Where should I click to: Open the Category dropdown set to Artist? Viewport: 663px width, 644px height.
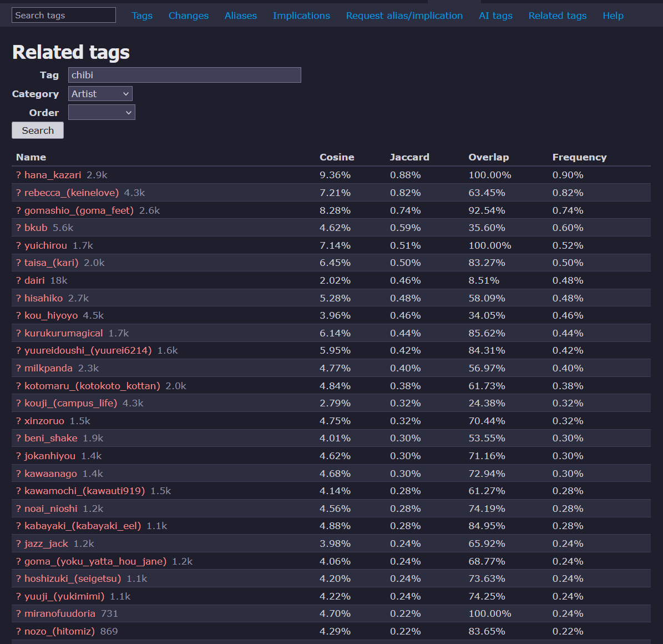(x=100, y=93)
